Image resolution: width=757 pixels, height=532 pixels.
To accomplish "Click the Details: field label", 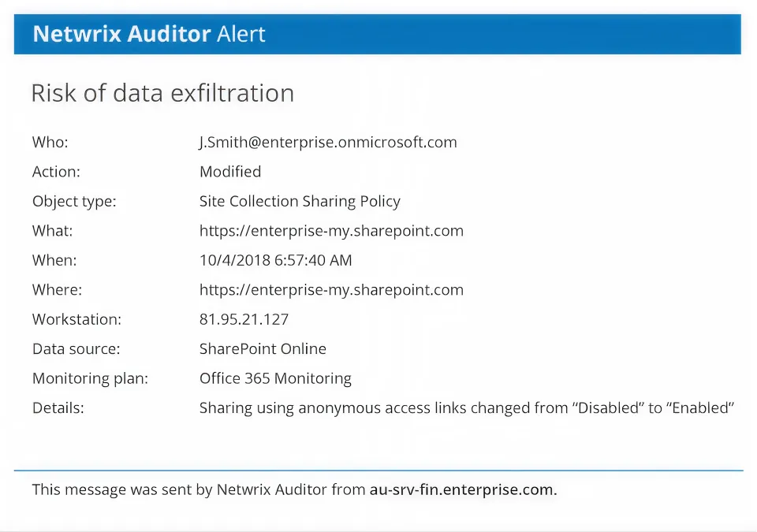I will coord(58,408).
